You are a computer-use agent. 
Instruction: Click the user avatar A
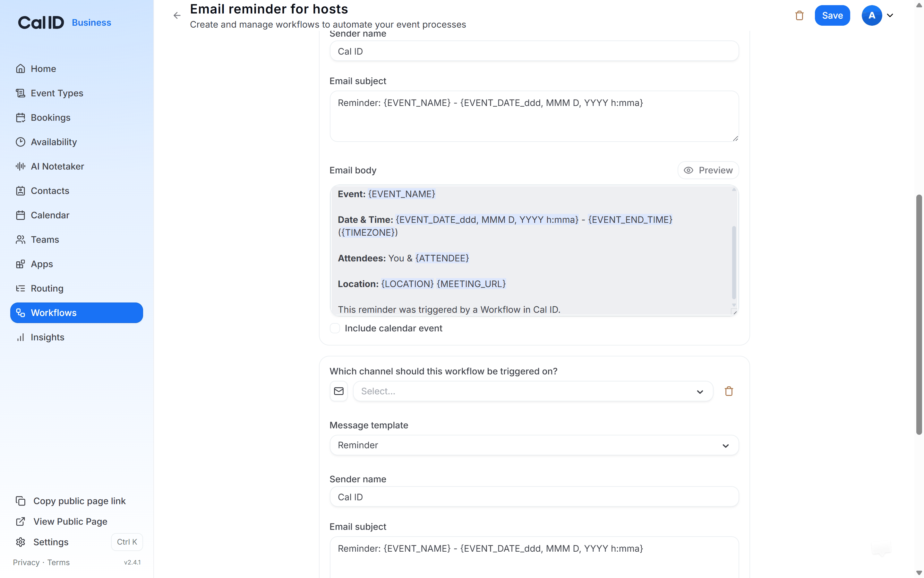point(872,15)
